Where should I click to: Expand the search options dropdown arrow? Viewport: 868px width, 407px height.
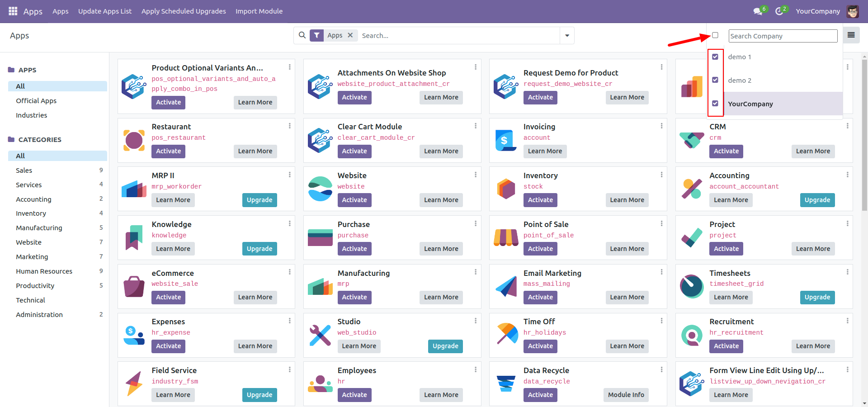tap(567, 35)
